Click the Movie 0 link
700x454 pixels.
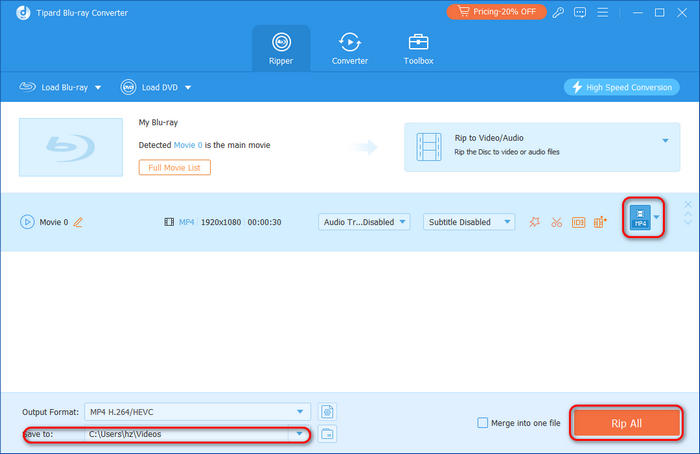[x=188, y=145]
